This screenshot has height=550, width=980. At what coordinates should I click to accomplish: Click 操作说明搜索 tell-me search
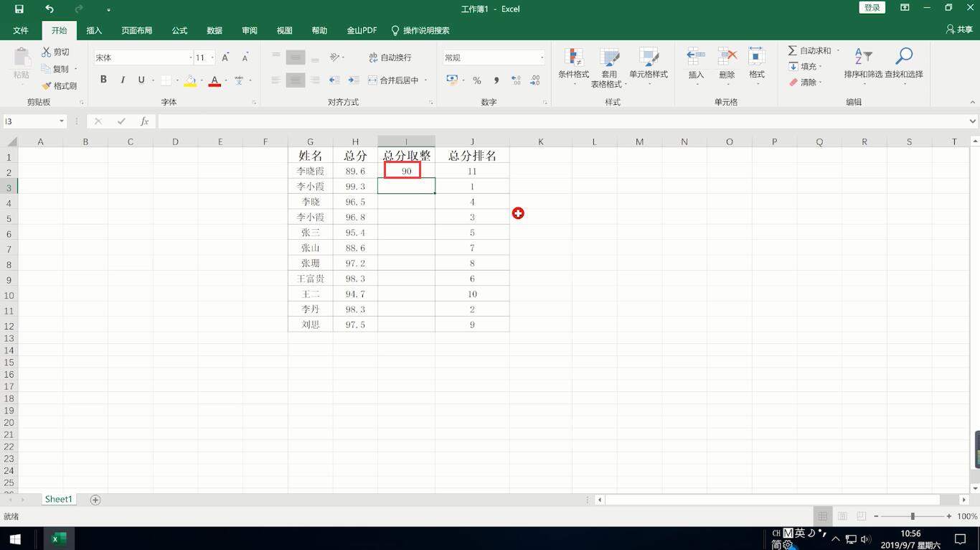pos(420,30)
